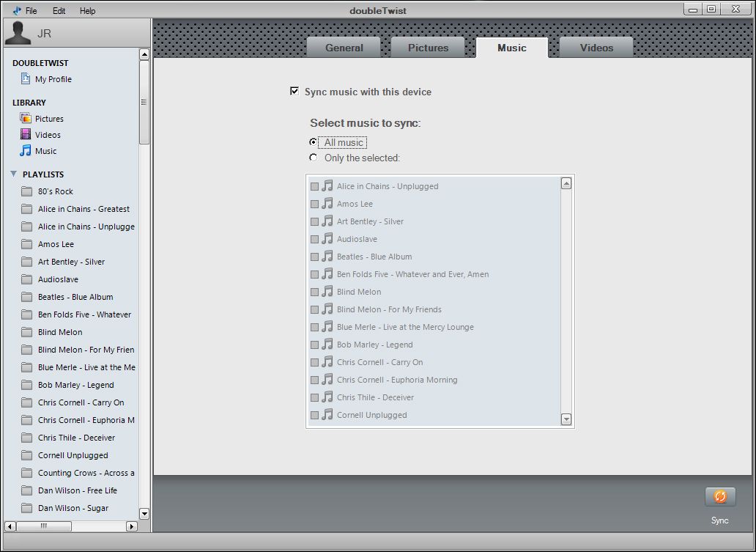Open the File menu
Screen dimensions: 756x552
(31, 10)
